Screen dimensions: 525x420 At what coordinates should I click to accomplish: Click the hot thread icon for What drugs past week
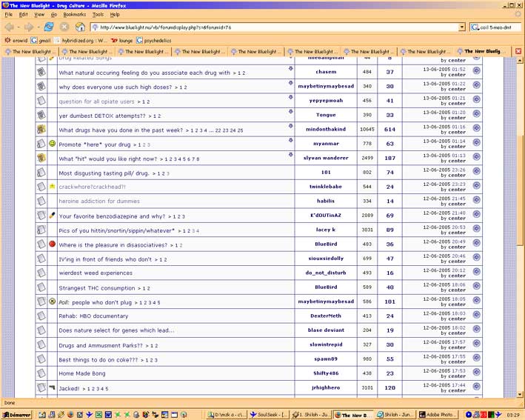[41, 129]
